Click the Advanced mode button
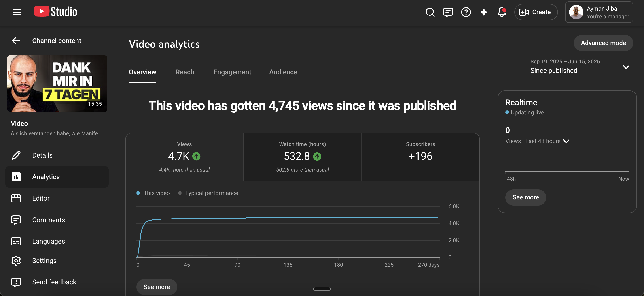Image resolution: width=644 pixels, height=296 pixels. pyautogui.click(x=603, y=43)
